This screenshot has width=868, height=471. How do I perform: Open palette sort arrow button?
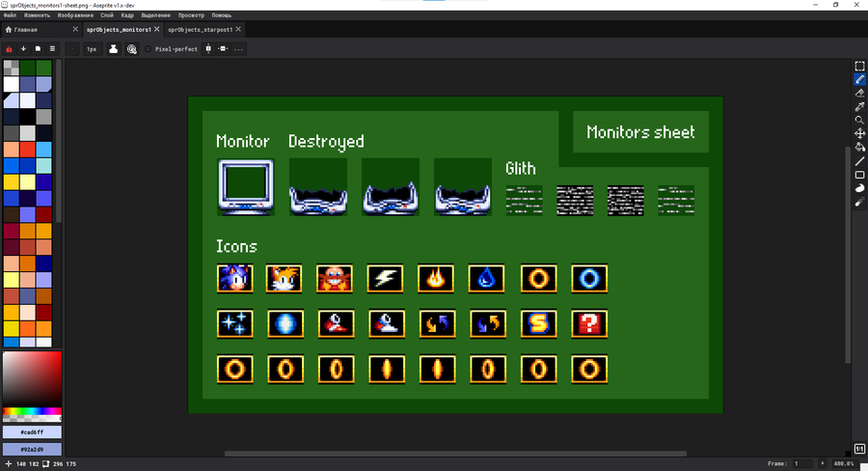[23, 49]
